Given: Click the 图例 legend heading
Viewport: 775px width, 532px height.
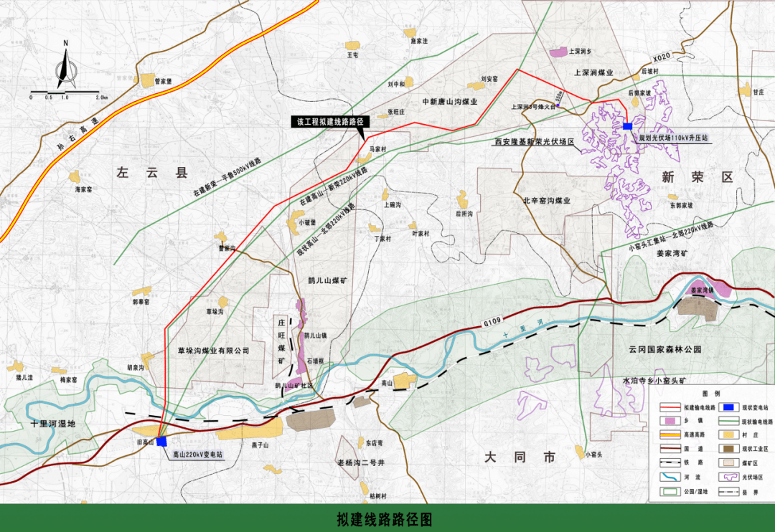Looking at the screenshot, I should [x=711, y=394].
